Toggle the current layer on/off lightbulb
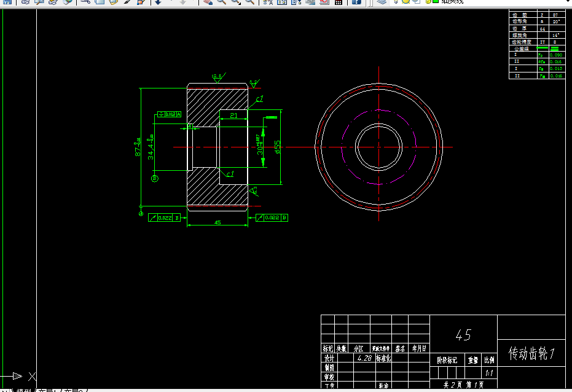The width and height of the screenshot is (572, 392). tap(396, 1)
